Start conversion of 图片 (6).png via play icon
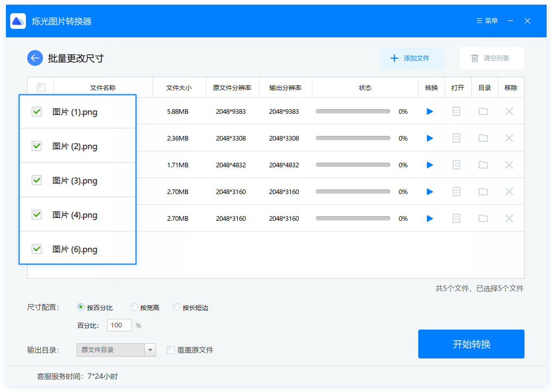Viewport: 553px width, 392px height. (x=430, y=218)
